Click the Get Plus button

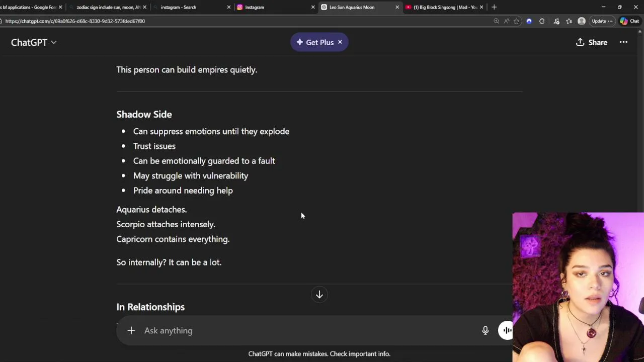click(x=315, y=42)
